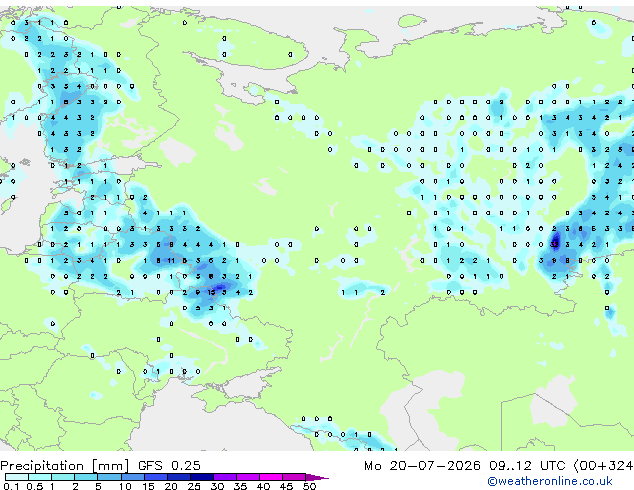The image size is (634, 490).
Task: Click the '11' precipitation value on map
Action: (171, 261)
